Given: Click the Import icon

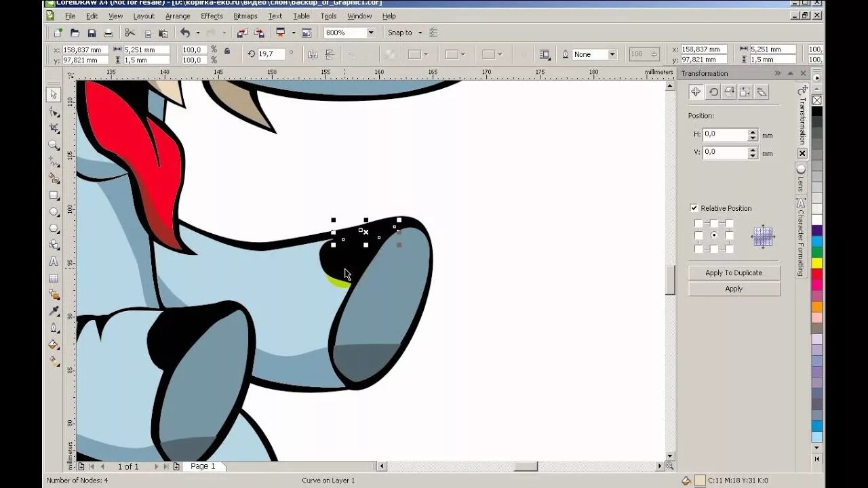Looking at the screenshot, I should tap(242, 33).
